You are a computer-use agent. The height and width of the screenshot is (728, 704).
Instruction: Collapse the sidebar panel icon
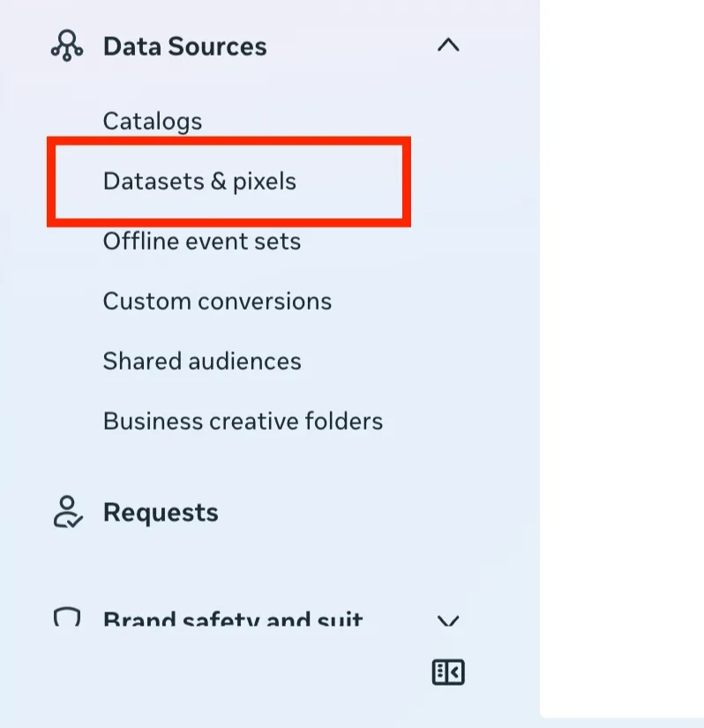[x=448, y=672]
